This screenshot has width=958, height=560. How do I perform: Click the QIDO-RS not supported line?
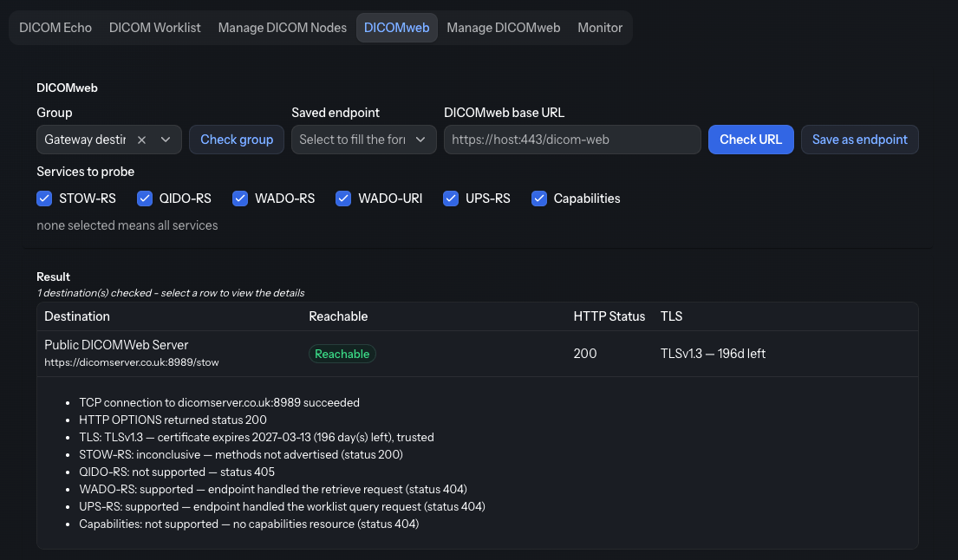coord(177,472)
